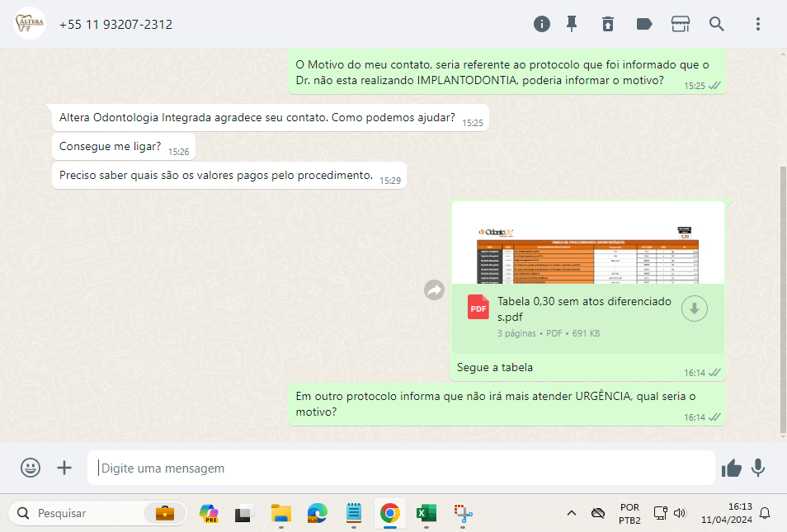
Task: Select message about IMPLANTODONTIA protocol
Action: 507,73
